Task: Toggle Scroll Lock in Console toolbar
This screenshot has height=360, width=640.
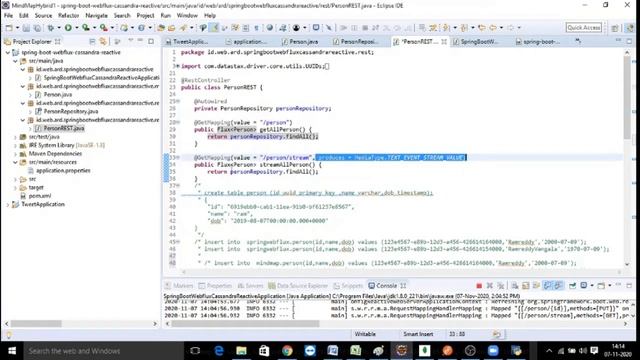Action: tap(526, 286)
